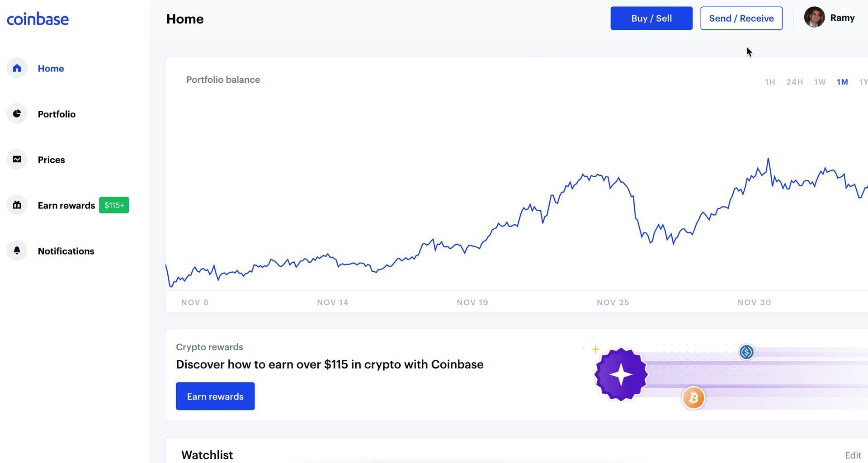868x463 pixels.
Task: Click Ramy's profile avatar
Action: point(814,18)
